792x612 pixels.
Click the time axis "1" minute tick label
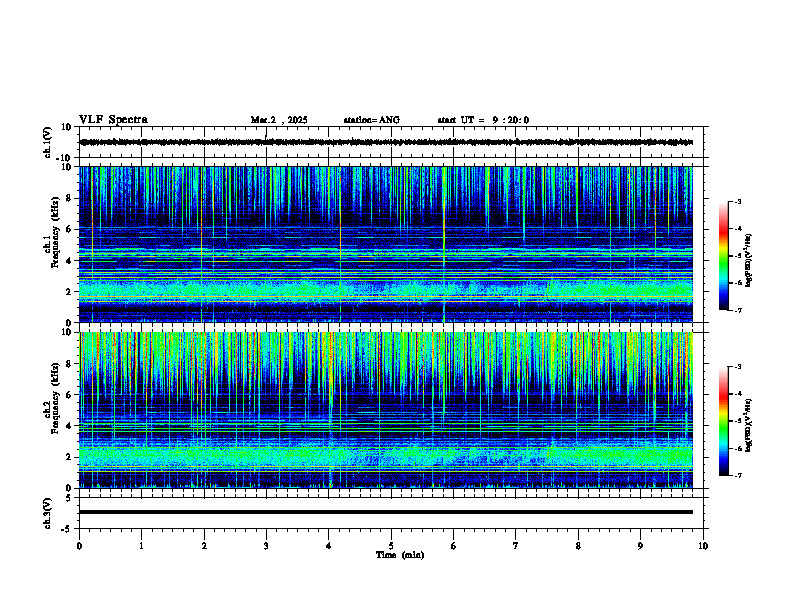coord(141,546)
